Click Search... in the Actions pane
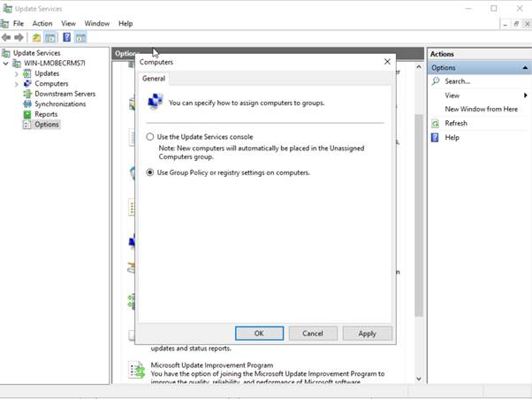The image size is (532, 399). (458, 81)
